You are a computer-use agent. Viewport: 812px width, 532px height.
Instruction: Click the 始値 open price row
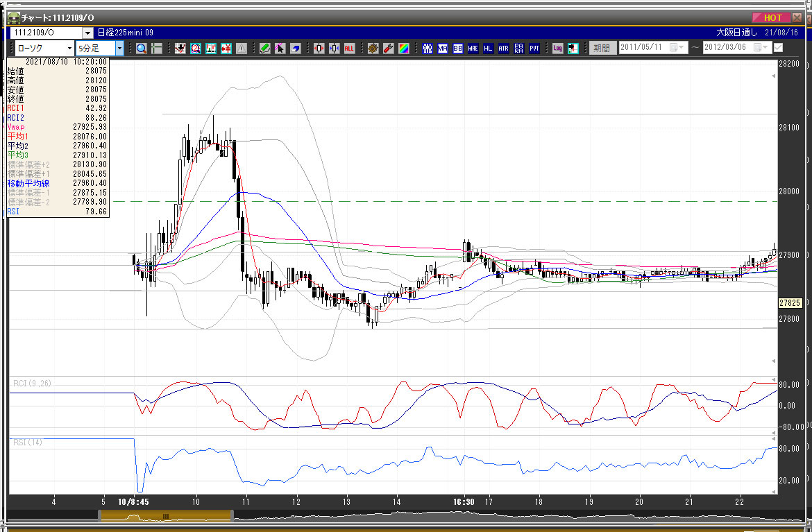coord(57,71)
